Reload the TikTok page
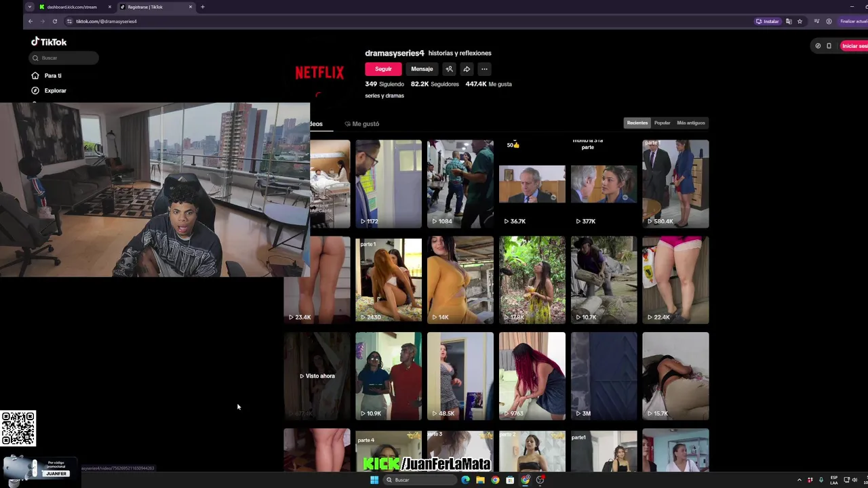Screen dimensions: 868x488 tap(55, 21)
